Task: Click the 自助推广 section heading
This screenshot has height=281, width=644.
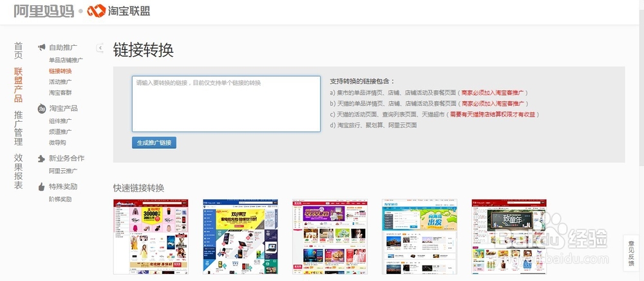Action: (63, 47)
